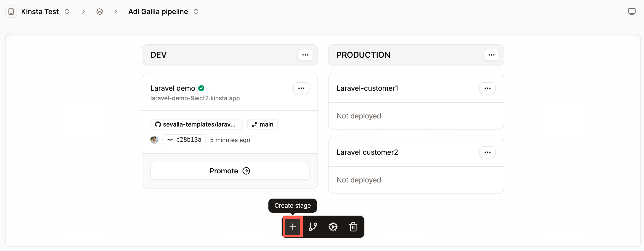The height and width of the screenshot is (251, 644).
Task: Click the c28b13a commit badge
Action: coord(184,140)
